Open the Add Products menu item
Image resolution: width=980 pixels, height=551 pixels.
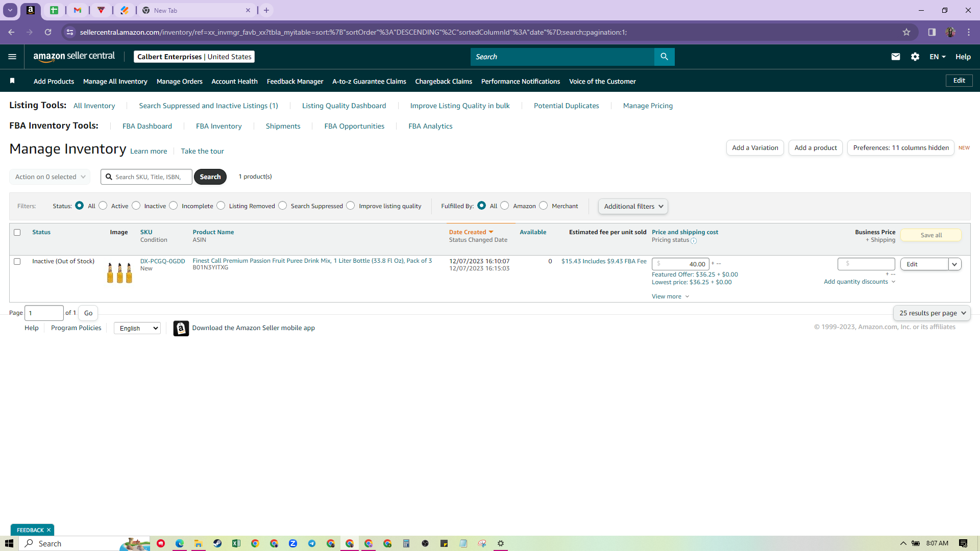click(x=54, y=81)
